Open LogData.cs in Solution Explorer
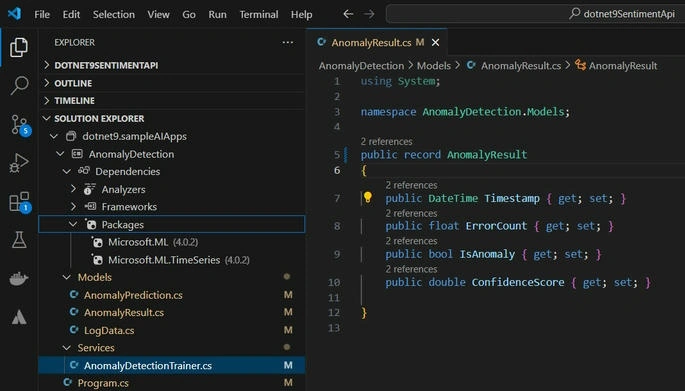The width and height of the screenshot is (685, 391). (109, 330)
